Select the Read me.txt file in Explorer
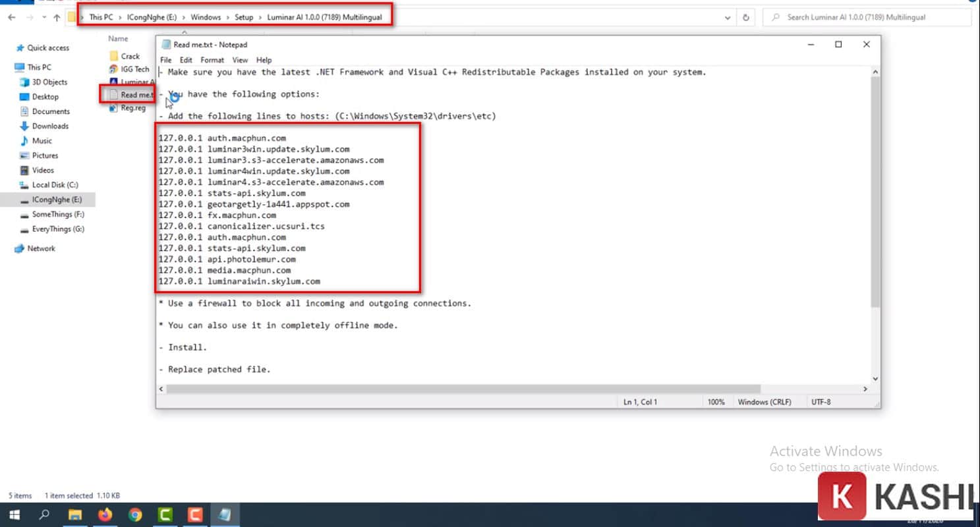This screenshot has width=980, height=527. [130, 95]
